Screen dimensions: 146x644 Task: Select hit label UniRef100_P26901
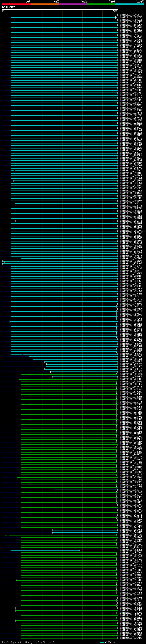point(131,613)
